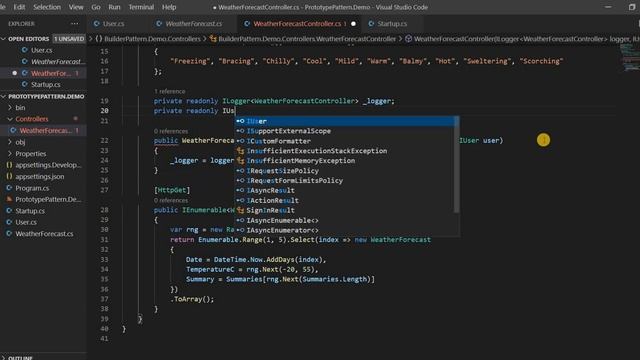The image size is (640, 360).
Task: Click '0 references' CodeLens above IEnumerable method
Action: point(171,200)
